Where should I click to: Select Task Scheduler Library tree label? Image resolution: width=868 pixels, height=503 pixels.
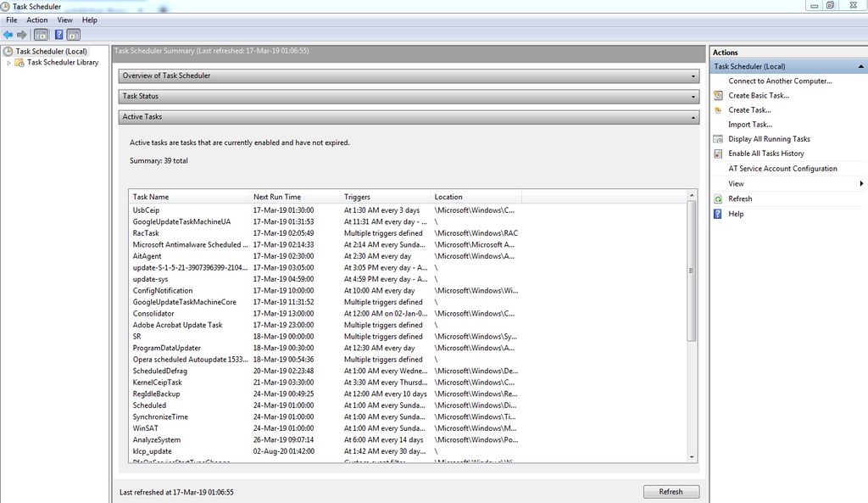pyautogui.click(x=63, y=63)
